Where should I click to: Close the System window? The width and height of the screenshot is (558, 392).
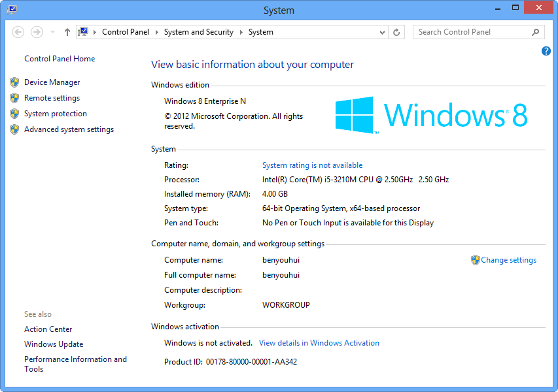pyautogui.click(x=539, y=7)
